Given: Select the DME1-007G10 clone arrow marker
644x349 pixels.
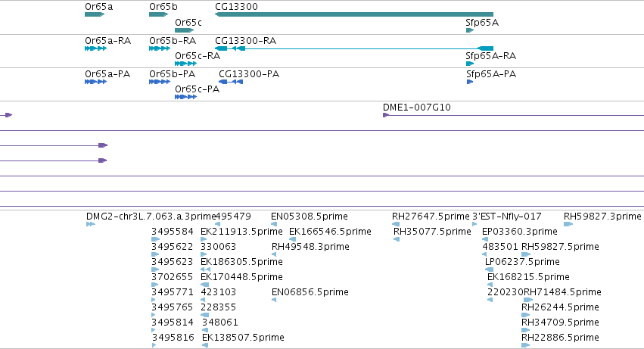Looking at the screenshot, I should [x=386, y=115].
